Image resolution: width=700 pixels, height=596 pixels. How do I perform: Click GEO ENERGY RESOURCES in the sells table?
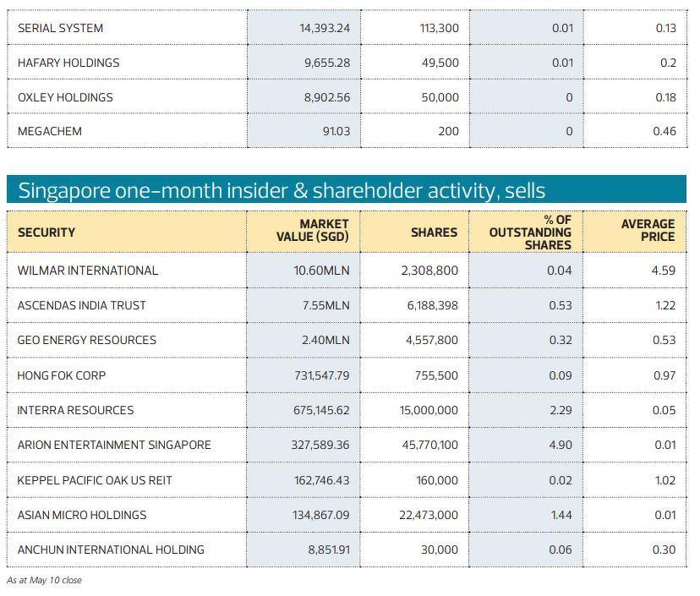coord(87,340)
